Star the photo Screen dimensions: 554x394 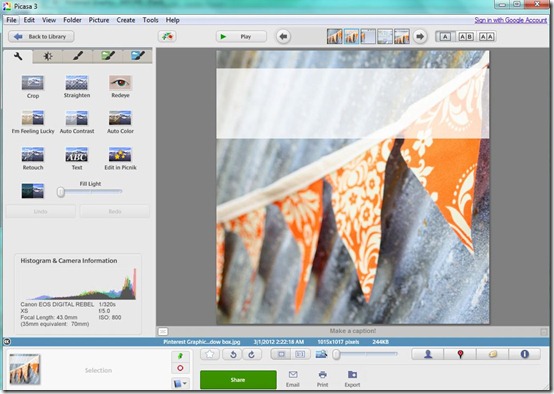[x=210, y=354]
